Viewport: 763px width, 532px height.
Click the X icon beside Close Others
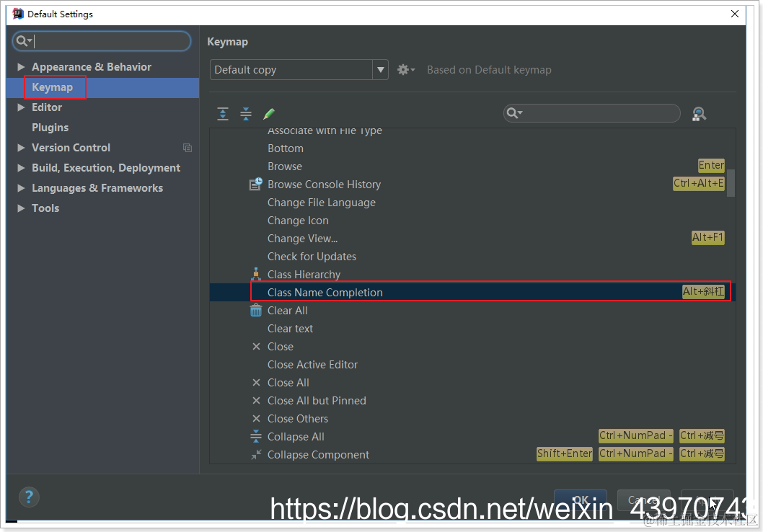click(257, 419)
